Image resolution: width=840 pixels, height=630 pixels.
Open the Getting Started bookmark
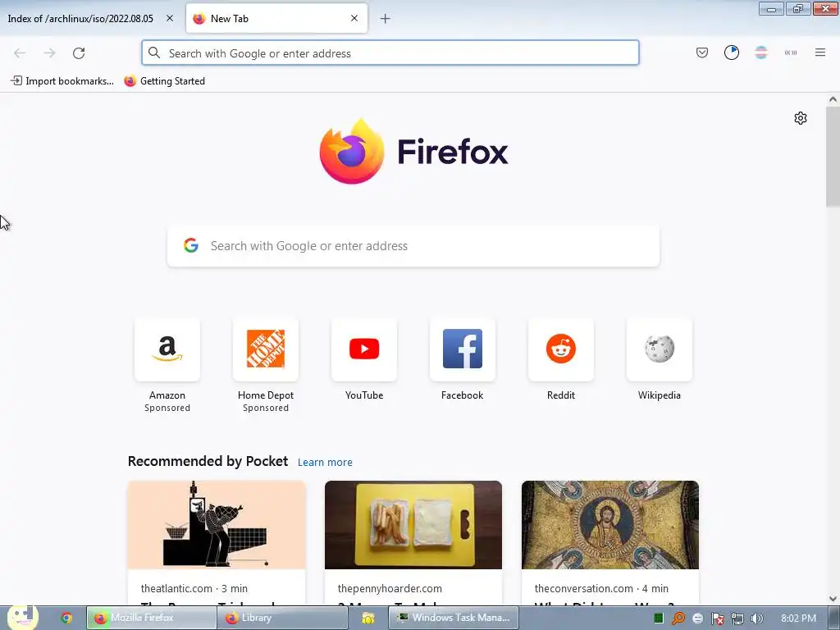(x=164, y=81)
